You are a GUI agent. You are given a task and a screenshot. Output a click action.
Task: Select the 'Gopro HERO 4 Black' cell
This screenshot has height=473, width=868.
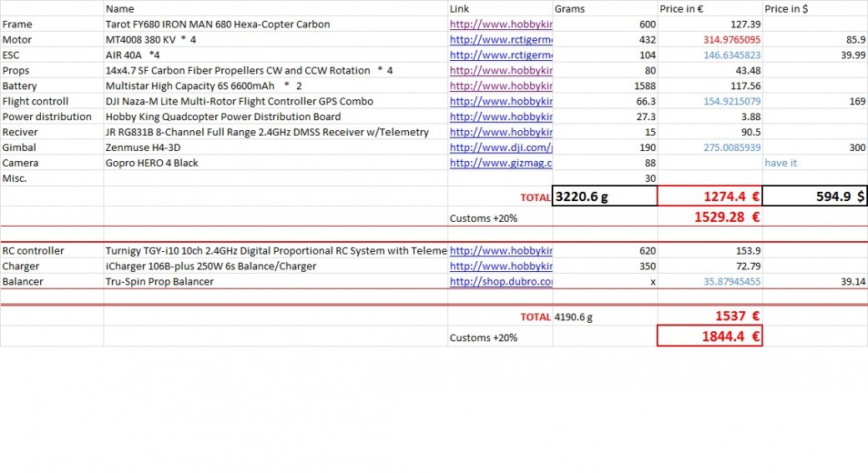click(275, 164)
